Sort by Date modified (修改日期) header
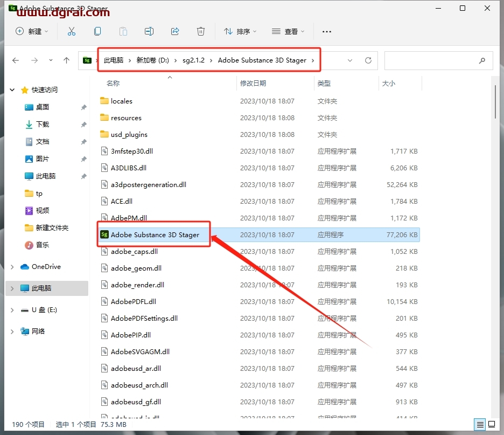 tap(253, 84)
